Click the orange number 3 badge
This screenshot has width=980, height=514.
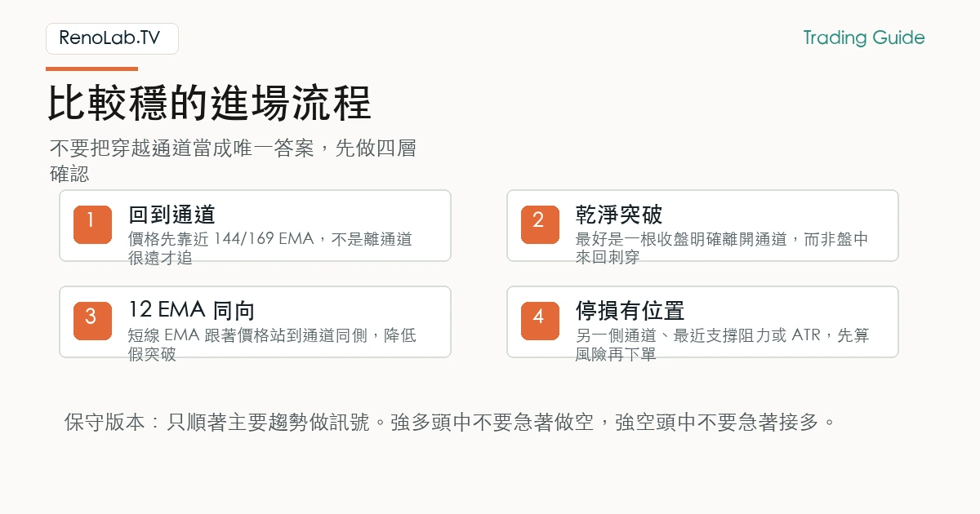tap(92, 321)
